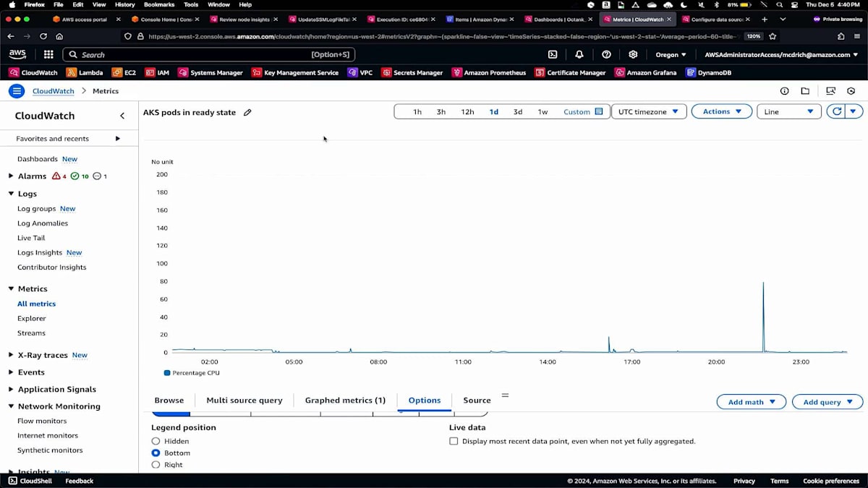Open the Line graph type dropdown
Screen dimensions: 868x488
coord(789,111)
